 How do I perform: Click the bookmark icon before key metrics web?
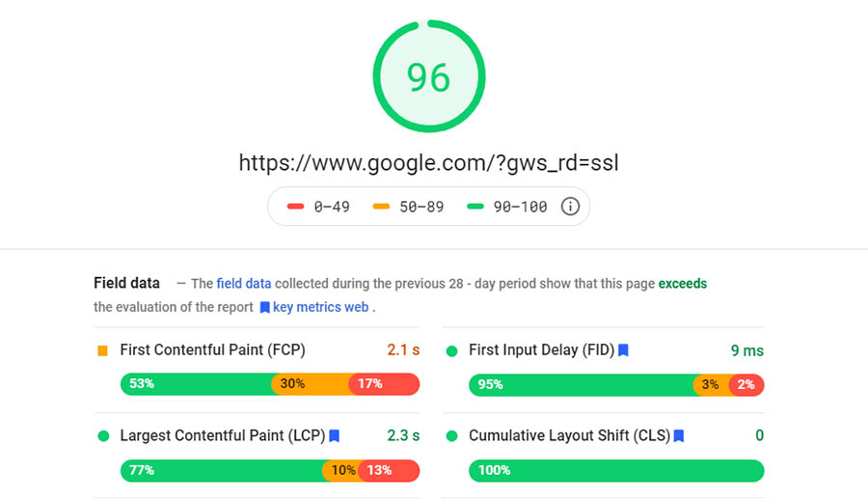coord(264,307)
